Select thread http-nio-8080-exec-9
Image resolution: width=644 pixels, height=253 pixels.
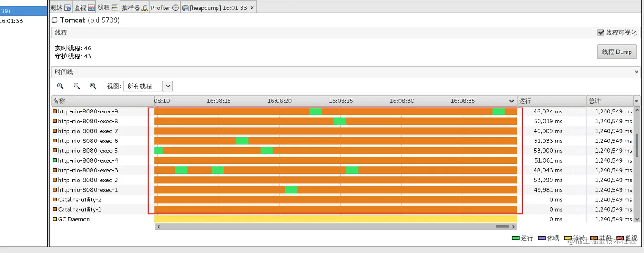[x=88, y=111]
